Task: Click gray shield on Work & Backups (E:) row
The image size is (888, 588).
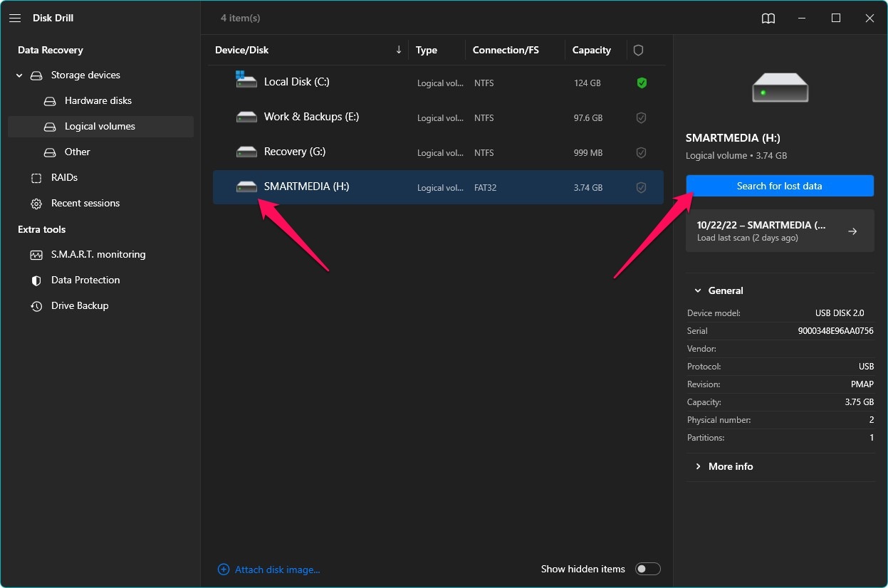Action: tap(641, 118)
